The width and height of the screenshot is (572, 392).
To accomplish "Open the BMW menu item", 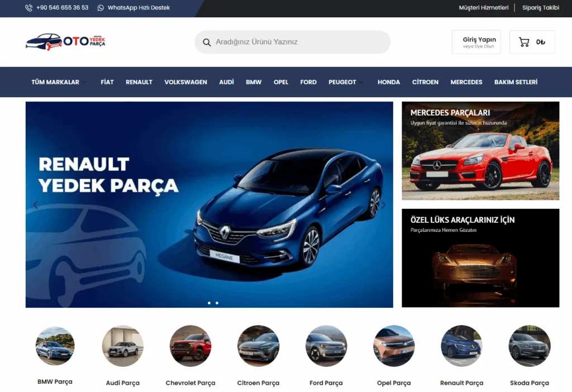I will pyautogui.click(x=254, y=82).
